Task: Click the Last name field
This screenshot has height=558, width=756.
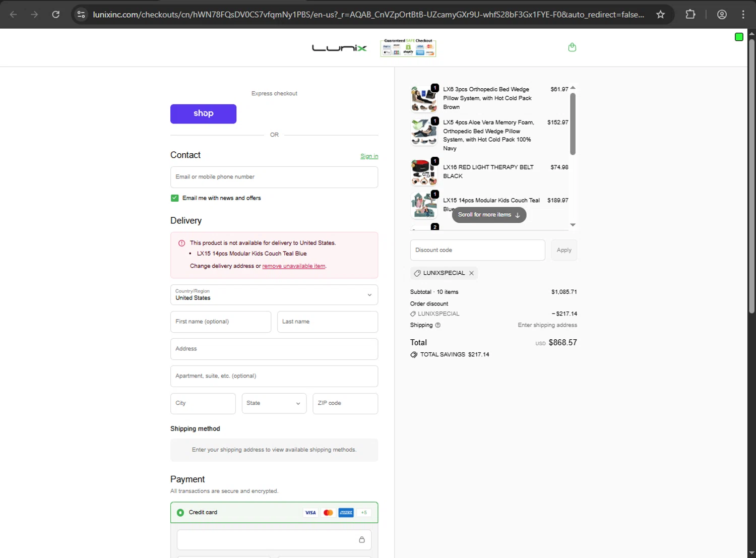Action: pos(328,322)
